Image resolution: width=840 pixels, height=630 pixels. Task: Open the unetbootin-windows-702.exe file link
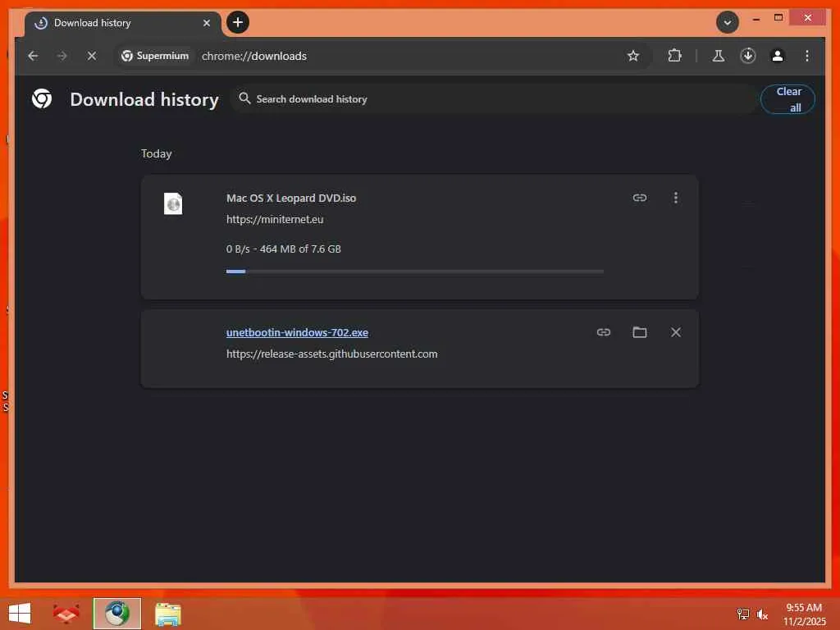click(x=297, y=333)
